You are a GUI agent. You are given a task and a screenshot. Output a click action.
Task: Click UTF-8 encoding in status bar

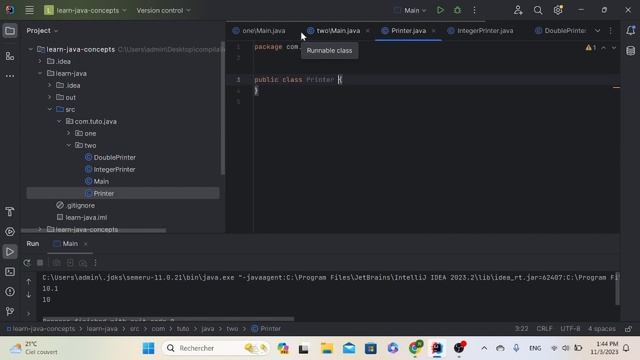click(x=570, y=329)
